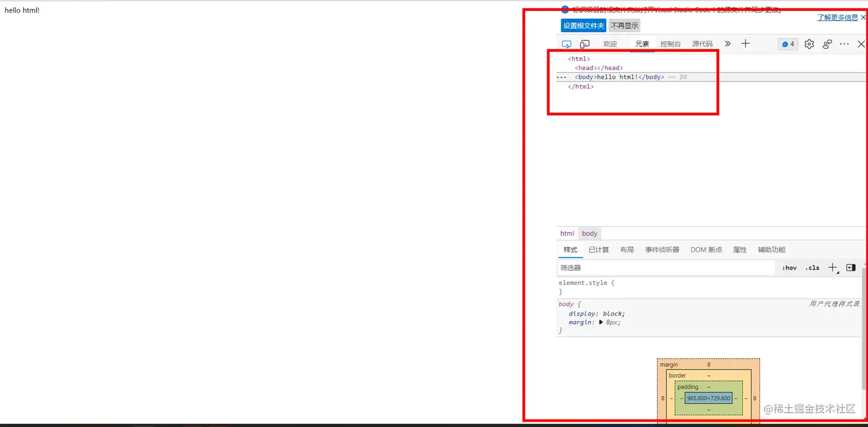
Task: Open the issues counter showing 4
Action: [788, 44]
